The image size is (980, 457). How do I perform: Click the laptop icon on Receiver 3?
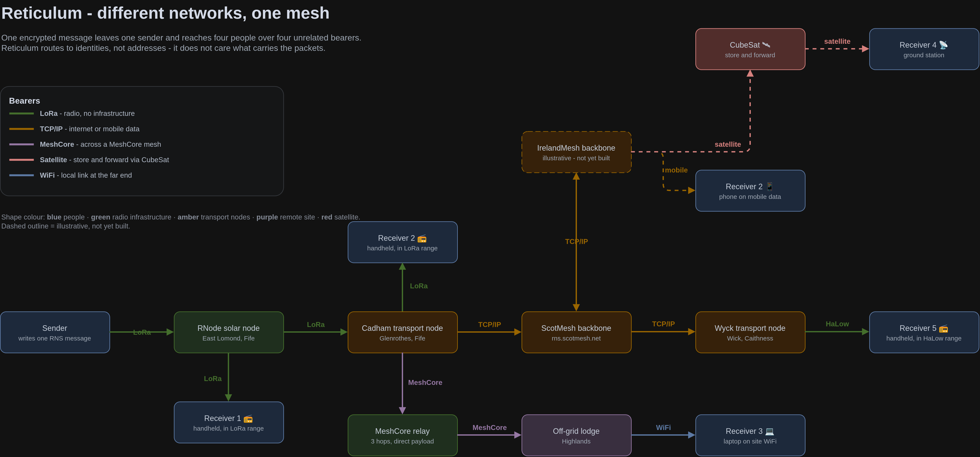pyautogui.click(x=769, y=431)
